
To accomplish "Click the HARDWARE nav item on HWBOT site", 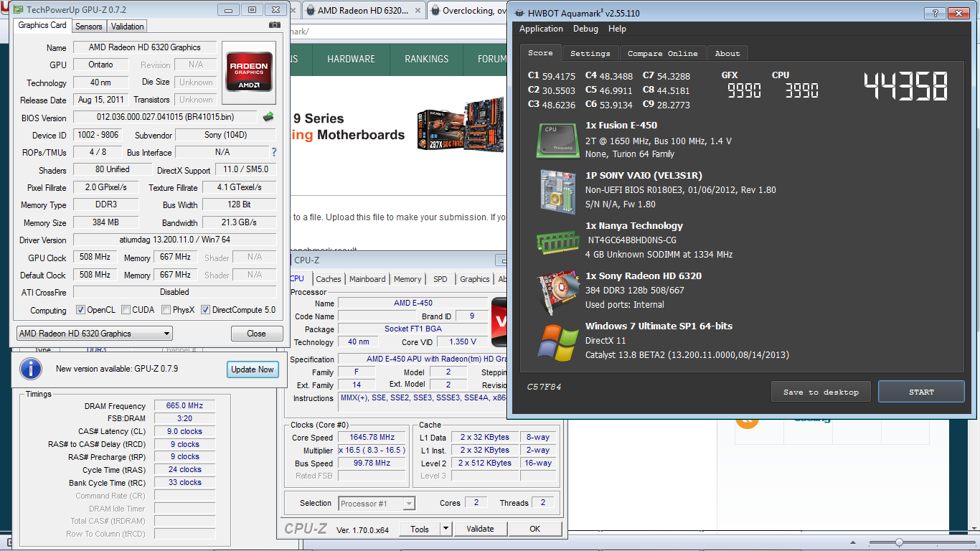I will [351, 59].
